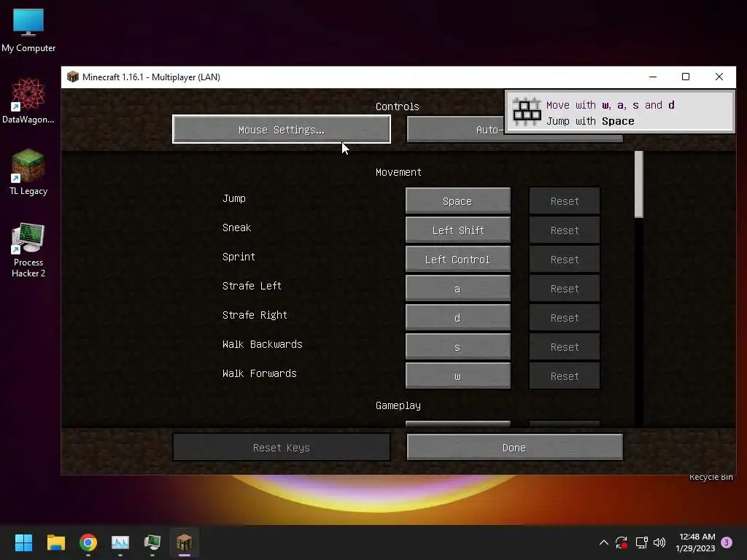Viewport: 747px width, 560px height.
Task: Focus Minecraft from the taskbar
Action: (185, 542)
